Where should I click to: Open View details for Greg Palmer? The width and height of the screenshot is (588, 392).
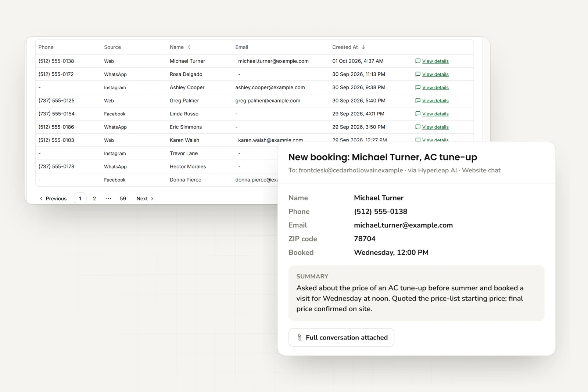tap(435, 101)
